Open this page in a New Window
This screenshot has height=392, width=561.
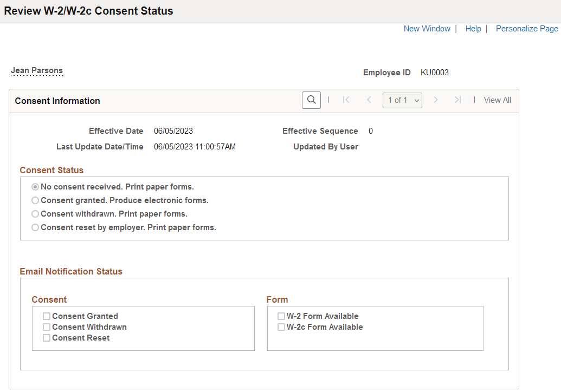click(x=427, y=28)
